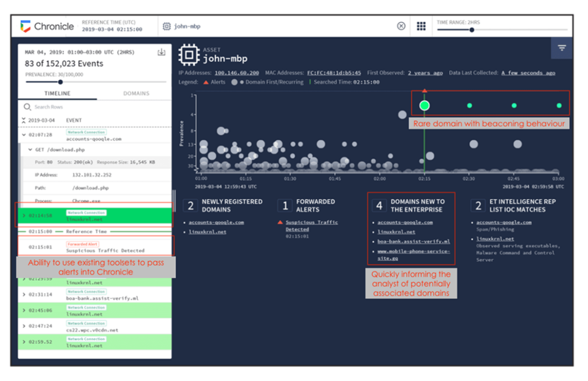588x381 pixels.
Task: Select the Forwarded Alert row at 02:15:01
Action: 95,247
